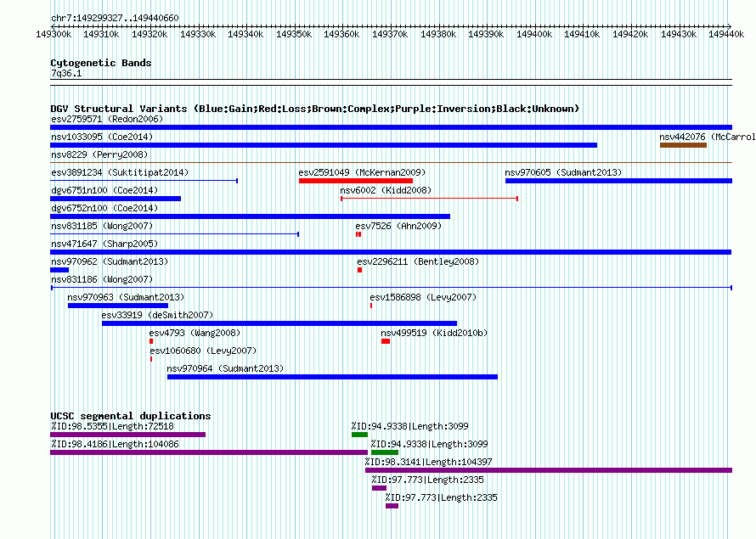756x539 pixels.
Task: Click the 149370k ruler tick label
Action: 390,34
